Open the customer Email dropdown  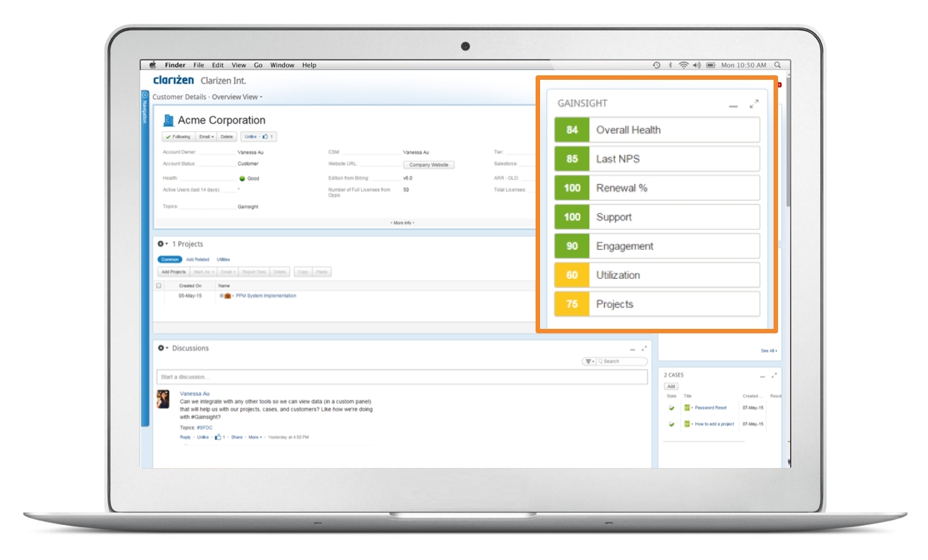(x=206, y=136)
